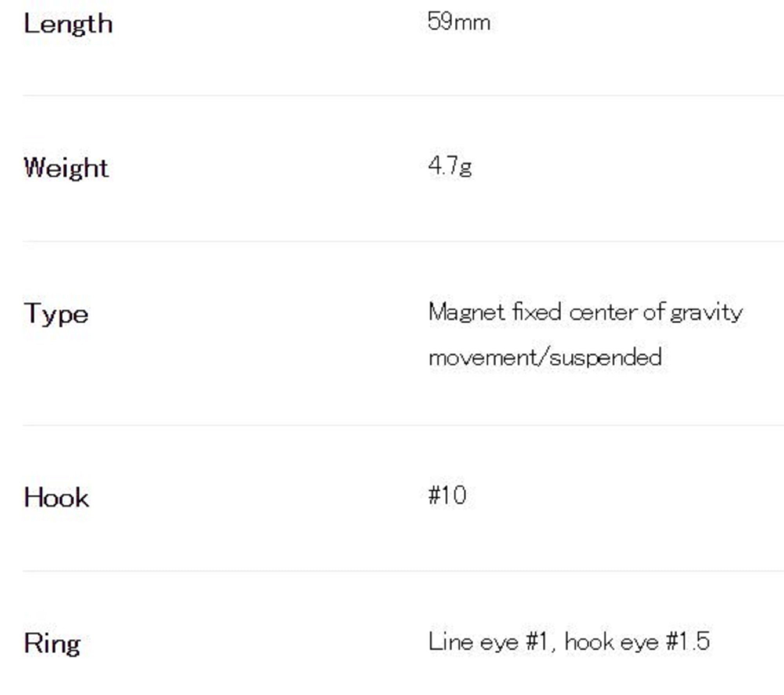Click the Ring row label

point(52,644)
